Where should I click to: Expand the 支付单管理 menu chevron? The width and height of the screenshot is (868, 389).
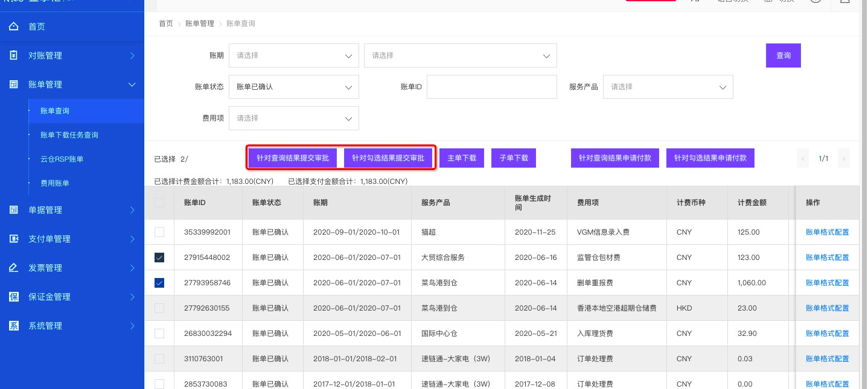point(132,239)
